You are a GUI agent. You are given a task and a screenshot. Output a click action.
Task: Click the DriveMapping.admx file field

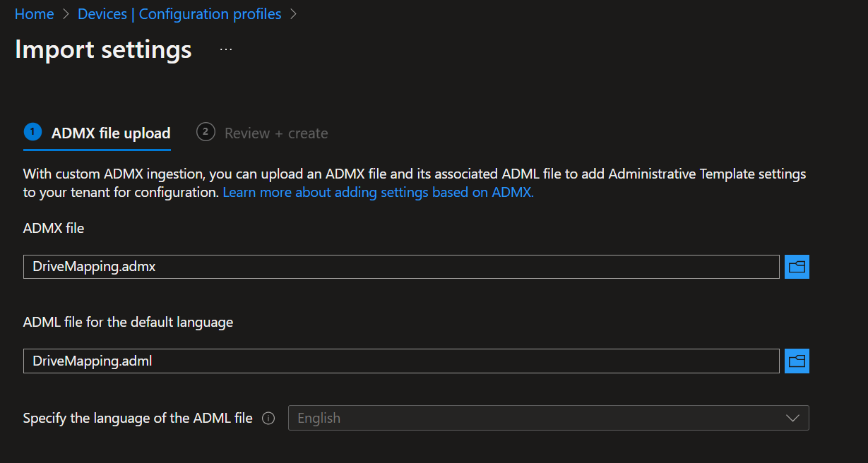point(400,267)
